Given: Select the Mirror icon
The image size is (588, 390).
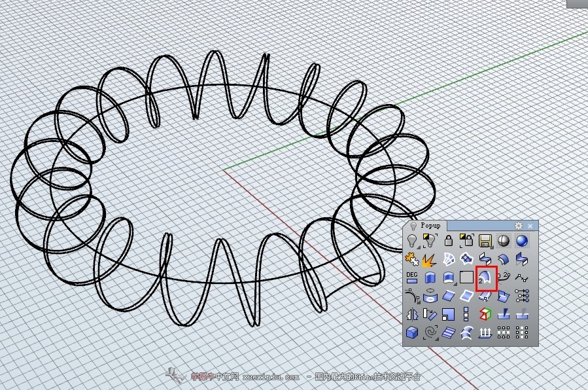Looking at the screenshot, I should (x=412, y=314).
